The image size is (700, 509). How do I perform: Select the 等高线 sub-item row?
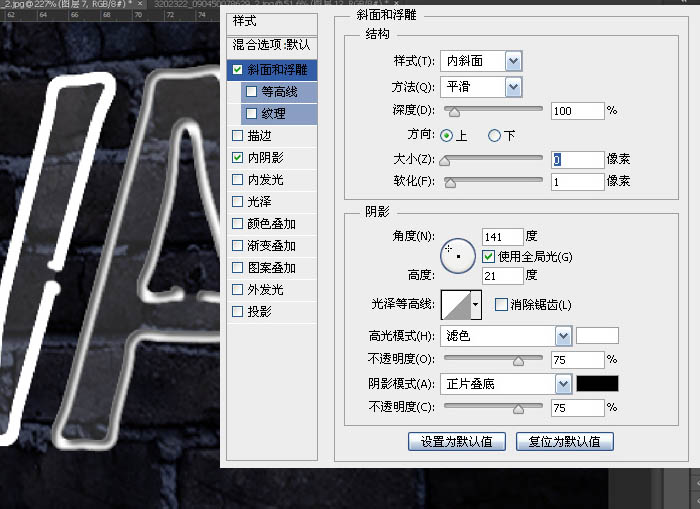pyautogui.click(x=279, y=92)
